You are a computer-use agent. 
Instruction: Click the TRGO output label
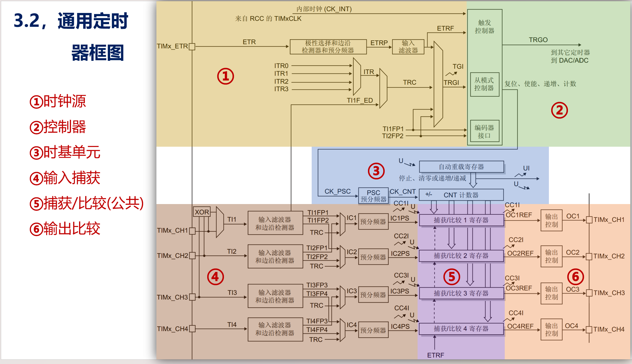tap(538, 40)
